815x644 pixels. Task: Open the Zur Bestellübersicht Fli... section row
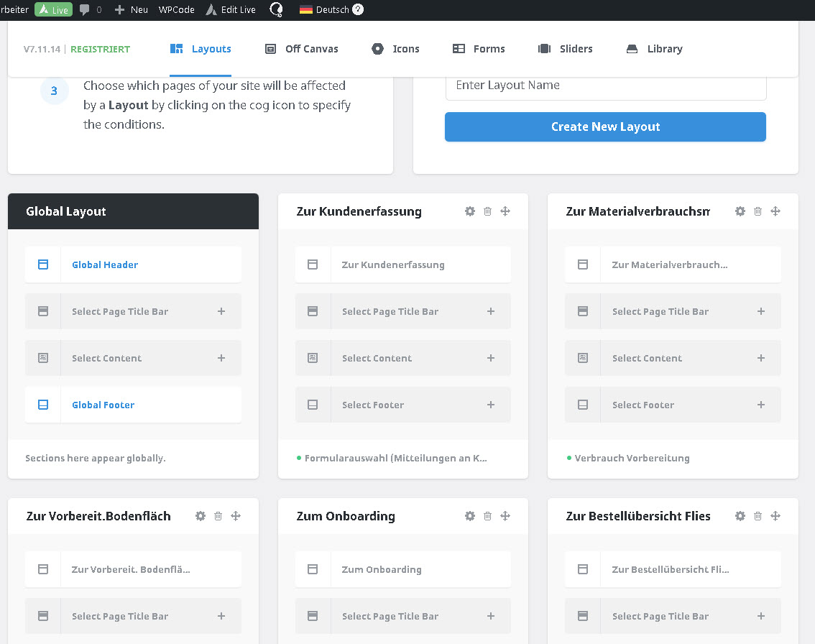click(x=673, y=569)
